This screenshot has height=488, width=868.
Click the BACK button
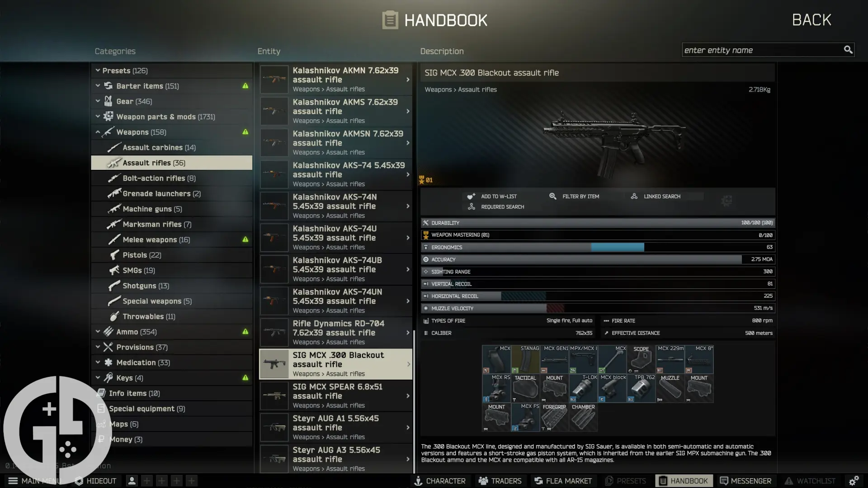pyautogui.click(x=811, y=19)
